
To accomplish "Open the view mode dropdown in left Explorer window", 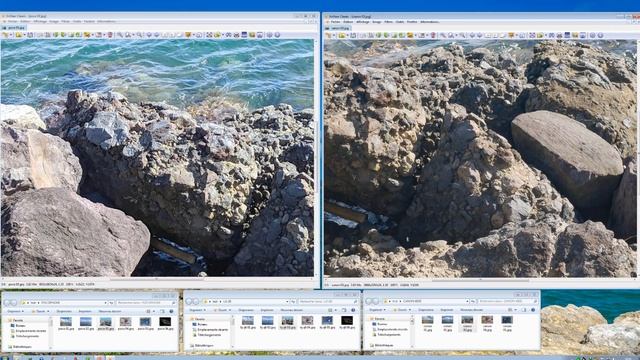I will pos(153,311).
